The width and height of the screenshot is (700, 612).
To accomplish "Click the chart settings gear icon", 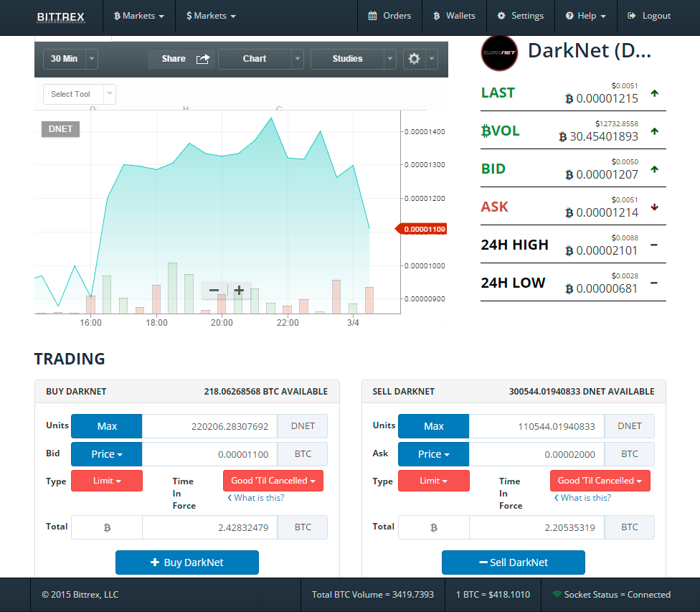I will (415, 59).
